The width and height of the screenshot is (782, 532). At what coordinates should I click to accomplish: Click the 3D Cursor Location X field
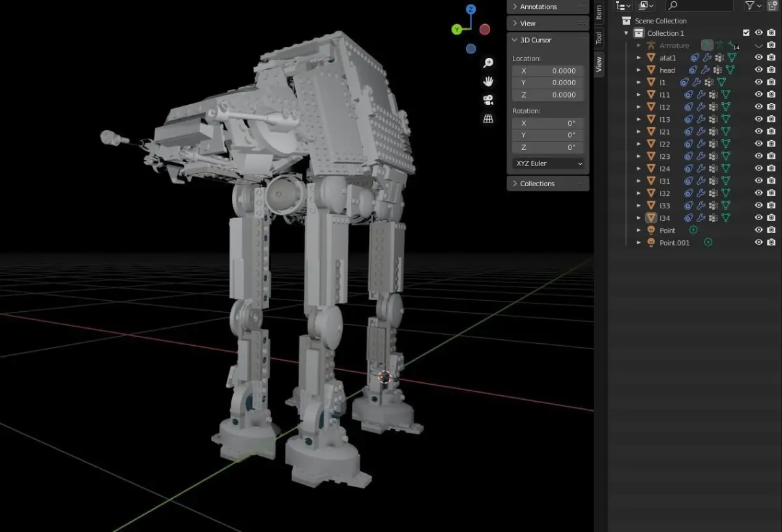[x=549, y=70]
